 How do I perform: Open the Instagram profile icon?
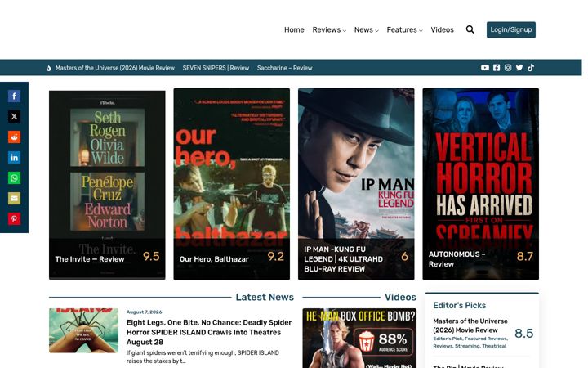[508, 68]
